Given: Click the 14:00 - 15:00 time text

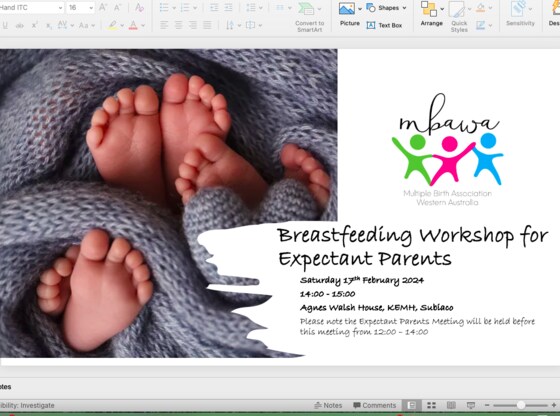Looking at the screenshot, I should (x=328, y=294).
